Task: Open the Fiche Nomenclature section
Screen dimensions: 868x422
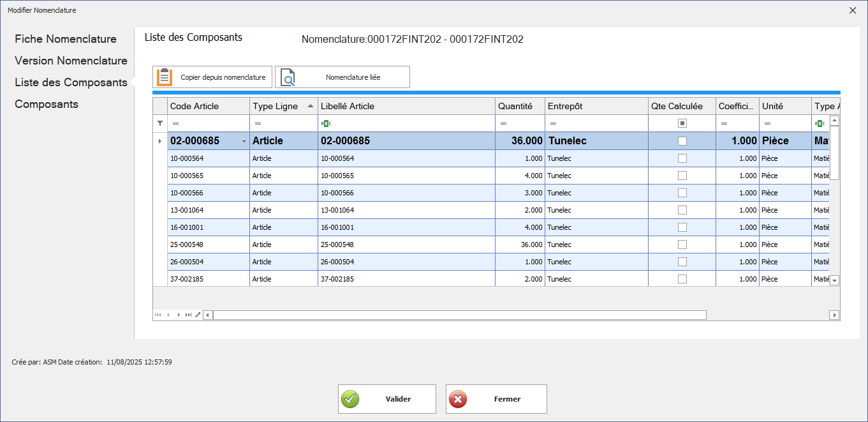Action: [x=66, y=39]
